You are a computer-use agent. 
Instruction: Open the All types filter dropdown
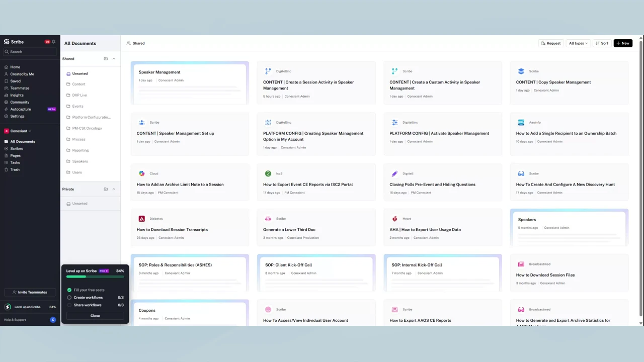pos(578,43)
